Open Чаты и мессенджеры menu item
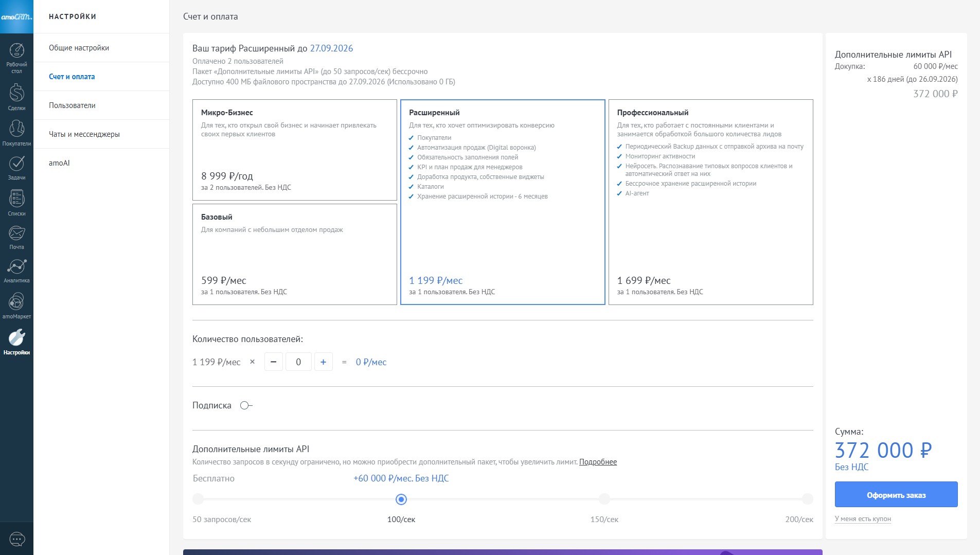 pyautogui.click(x=84, y=134)
